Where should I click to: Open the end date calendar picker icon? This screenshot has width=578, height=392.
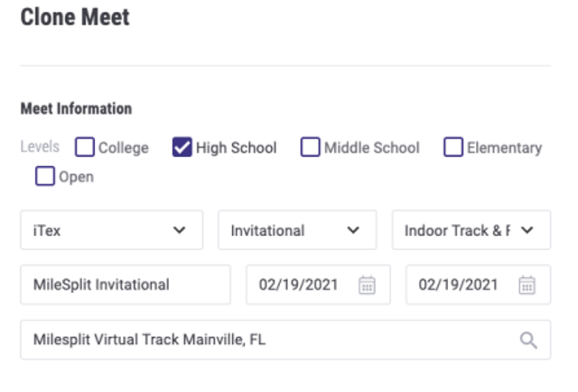(x=527, y=285)
